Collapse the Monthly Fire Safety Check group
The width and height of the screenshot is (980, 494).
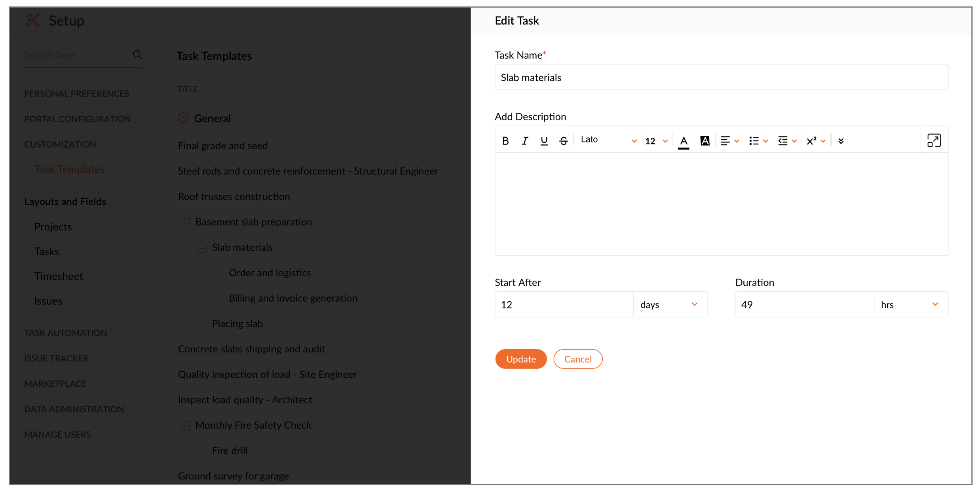click(185, 426)
